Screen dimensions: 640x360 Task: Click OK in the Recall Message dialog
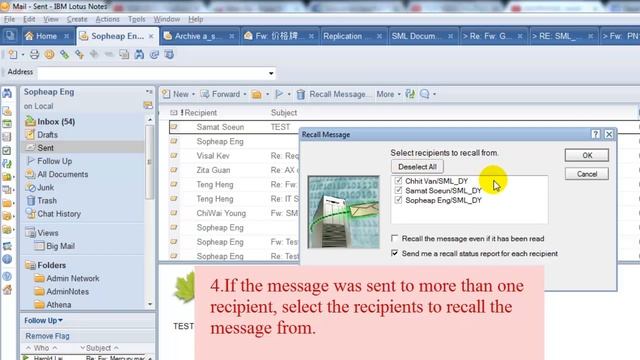coord(587,155)
